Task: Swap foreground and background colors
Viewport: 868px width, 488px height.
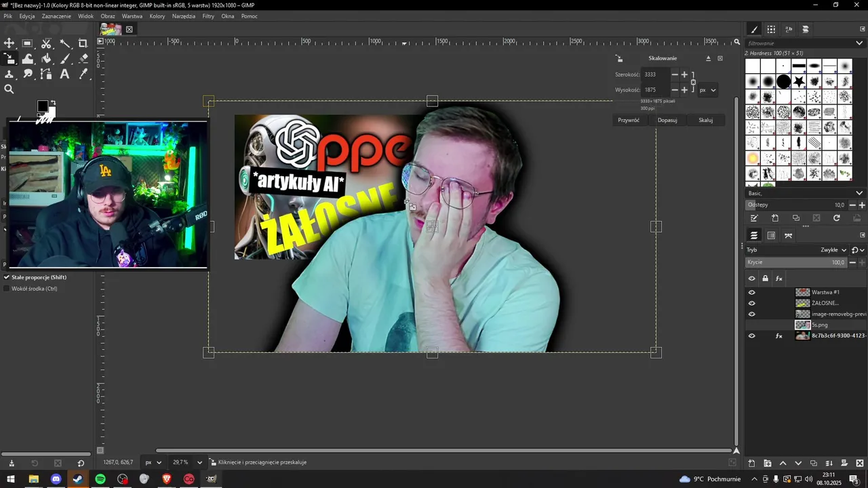Action: pos(53,102)
